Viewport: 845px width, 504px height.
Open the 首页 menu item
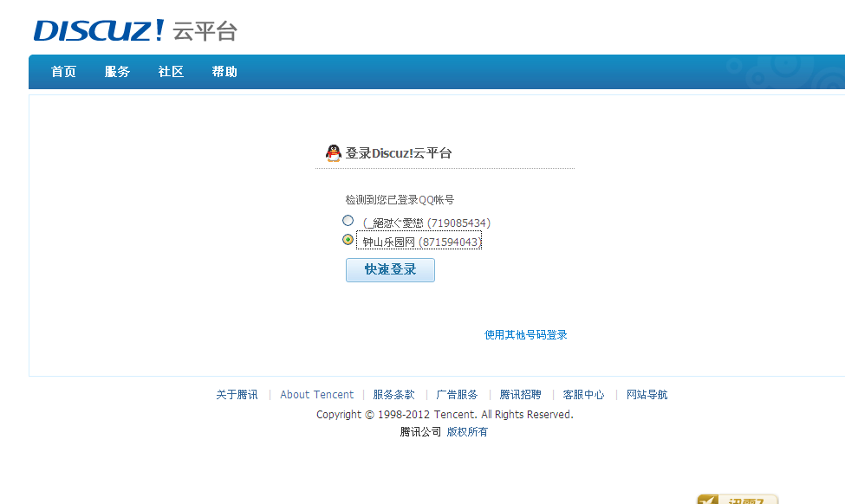pos(63,72)
